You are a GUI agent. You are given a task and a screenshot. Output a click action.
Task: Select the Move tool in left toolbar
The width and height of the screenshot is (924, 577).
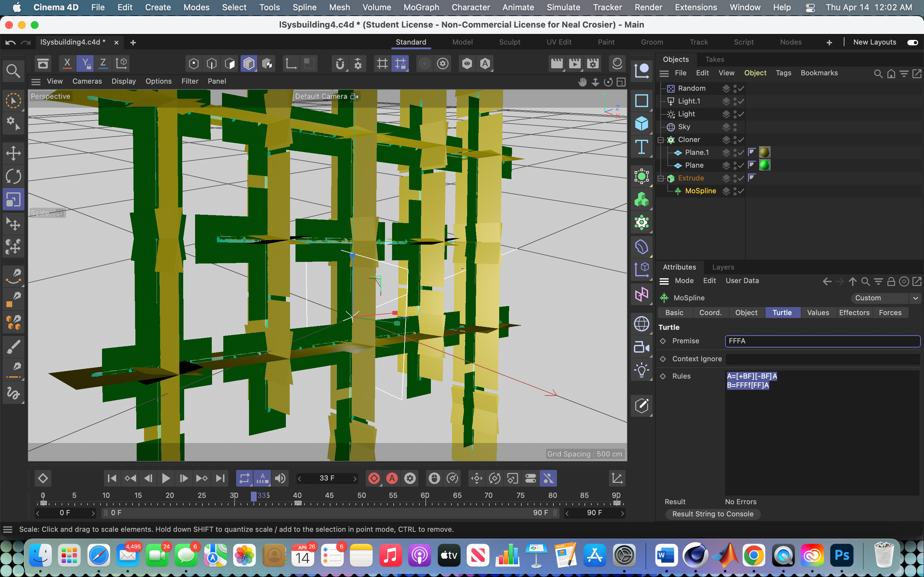[x=13, y=154]
